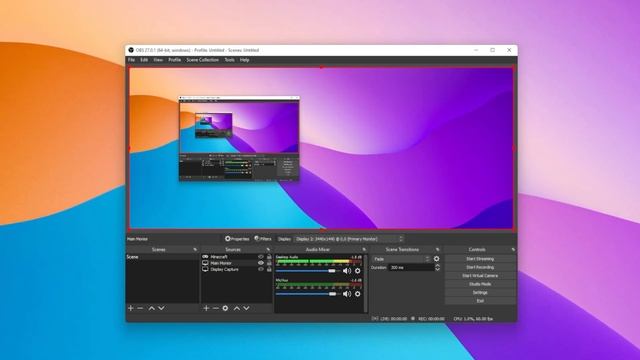This screenshot has width=640, height=360.
Task: Open the Profile menu
Action: pyautogui.click(x=175, y=60)
